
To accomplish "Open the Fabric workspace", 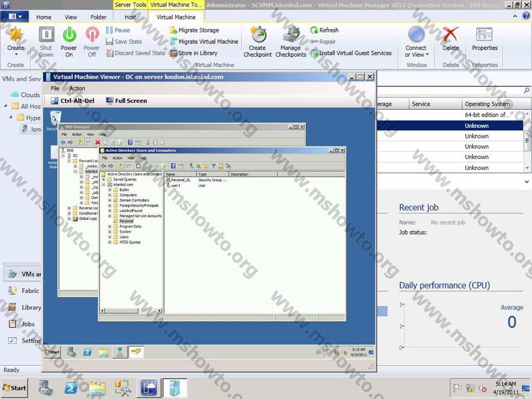I will 24,291.
